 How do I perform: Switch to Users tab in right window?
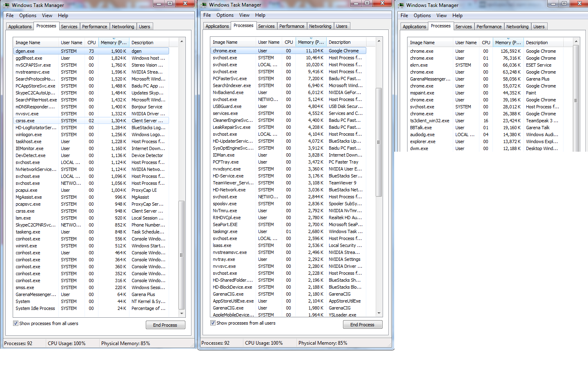[539, 27]
